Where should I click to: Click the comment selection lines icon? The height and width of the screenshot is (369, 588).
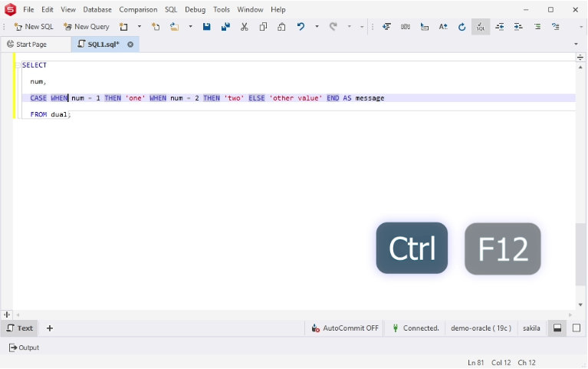537,27
